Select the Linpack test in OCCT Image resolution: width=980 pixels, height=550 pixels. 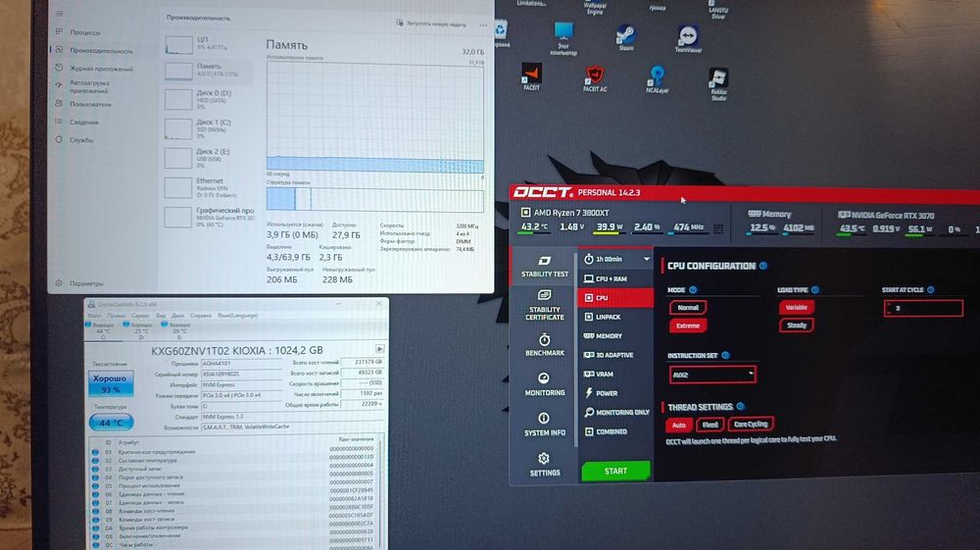point(615,317)
